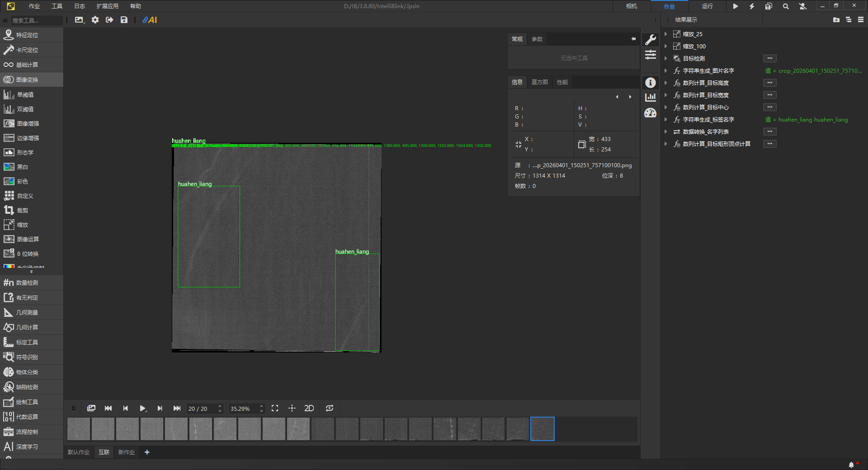Click the fit-to-screen icon in playback bar
This screenshot has height=470, width=868.
[275, 409]
